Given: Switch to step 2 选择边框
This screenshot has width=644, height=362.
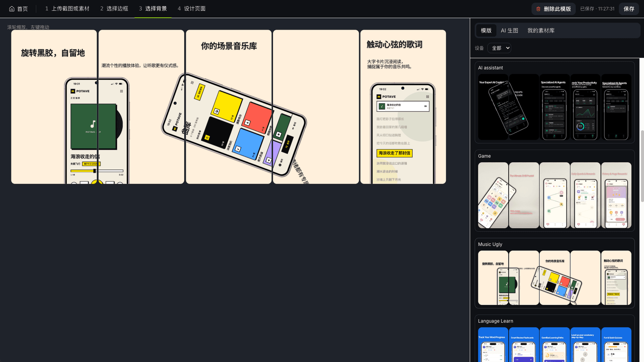Looking at the screenshot, I should pos(114,9).
